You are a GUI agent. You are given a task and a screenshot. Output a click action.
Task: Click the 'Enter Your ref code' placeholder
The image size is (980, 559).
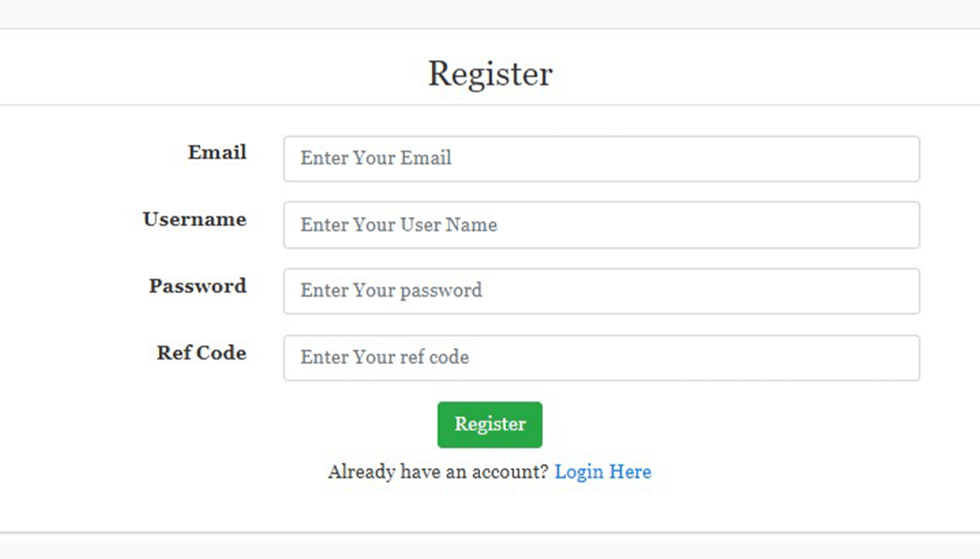(x=384, y=358)
